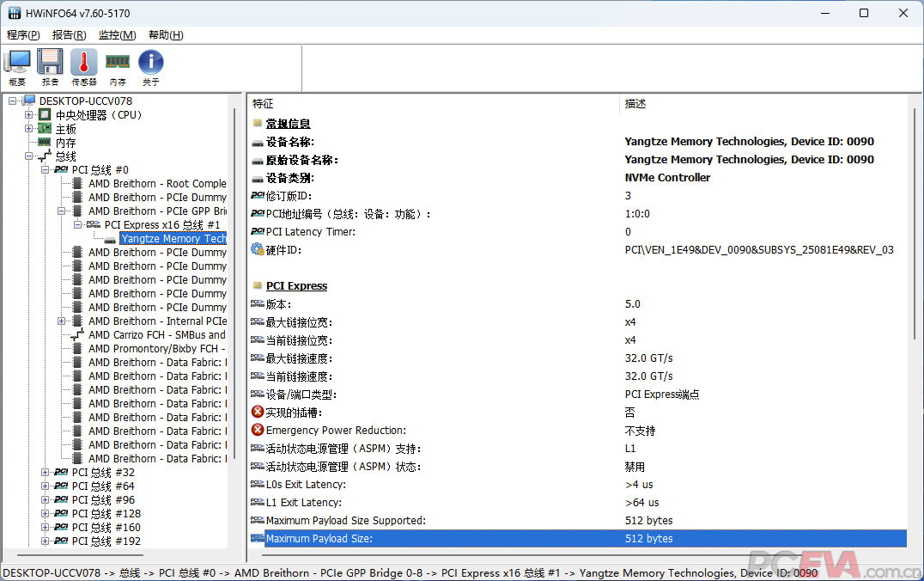Open the 报告(R) menu
This screenshot has height=581, width=924.
(x=69, y=34)
